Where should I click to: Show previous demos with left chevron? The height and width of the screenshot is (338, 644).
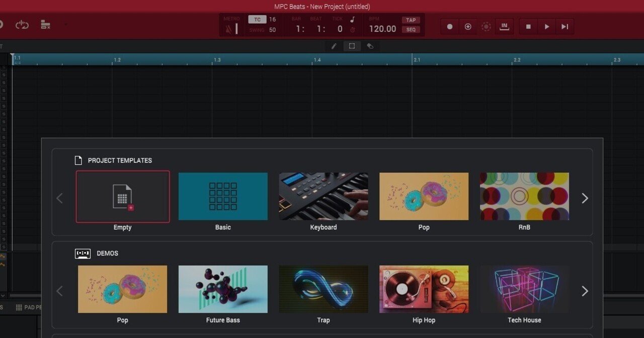click(59, 291)
